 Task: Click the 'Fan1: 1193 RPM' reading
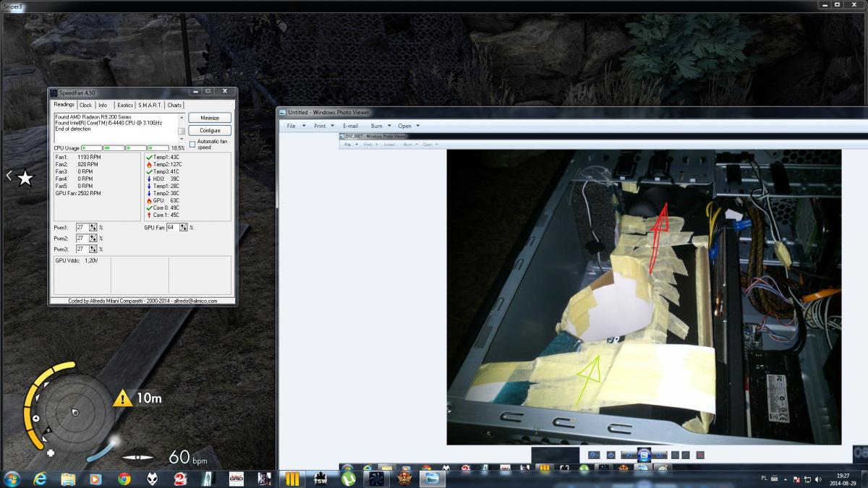click(78, 157)
